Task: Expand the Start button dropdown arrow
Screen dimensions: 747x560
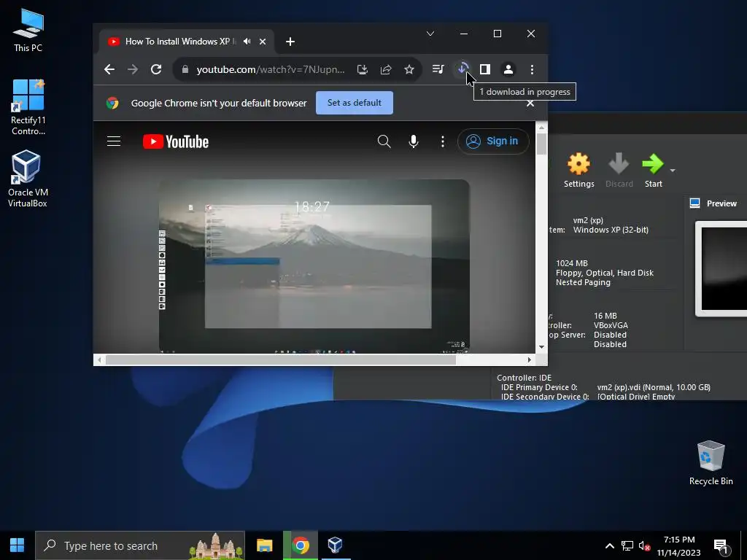Action: 672,171
